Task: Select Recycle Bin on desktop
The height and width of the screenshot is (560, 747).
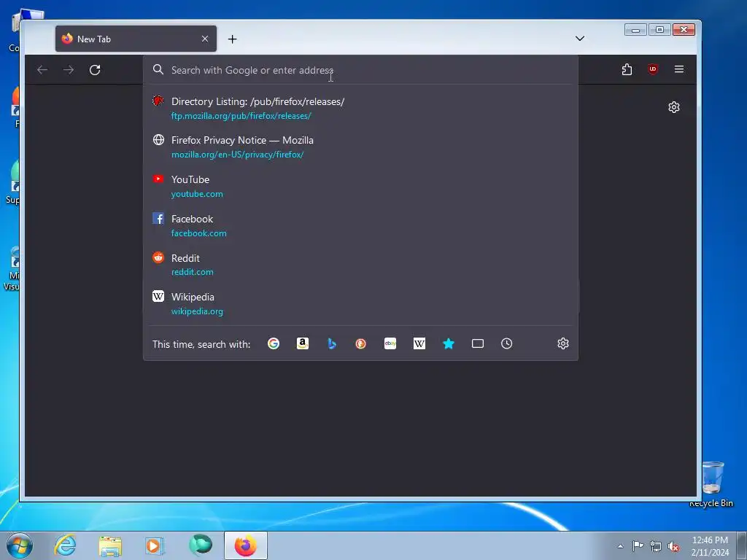Action: [x=712, y=483]
